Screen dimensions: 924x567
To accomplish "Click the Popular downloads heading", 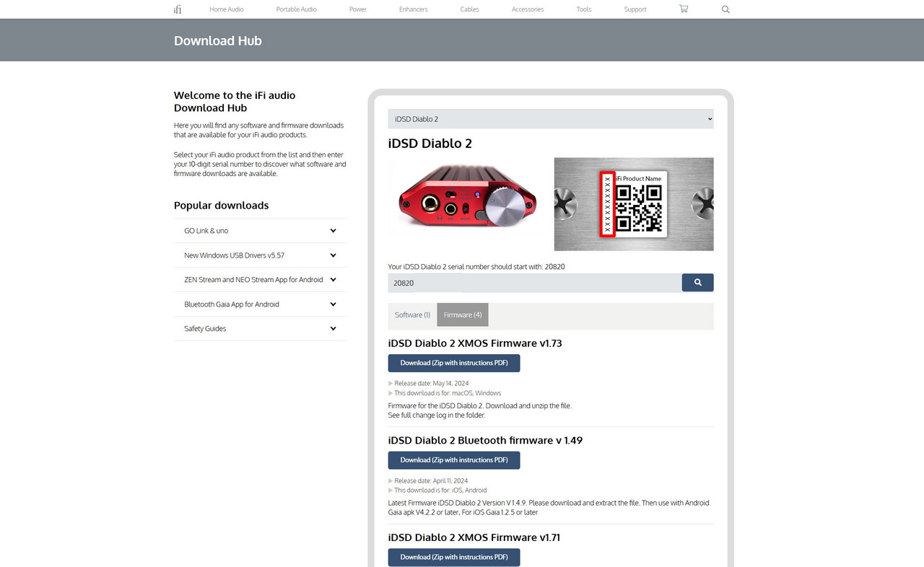I will pyautogui.click(x=221, y=206).
